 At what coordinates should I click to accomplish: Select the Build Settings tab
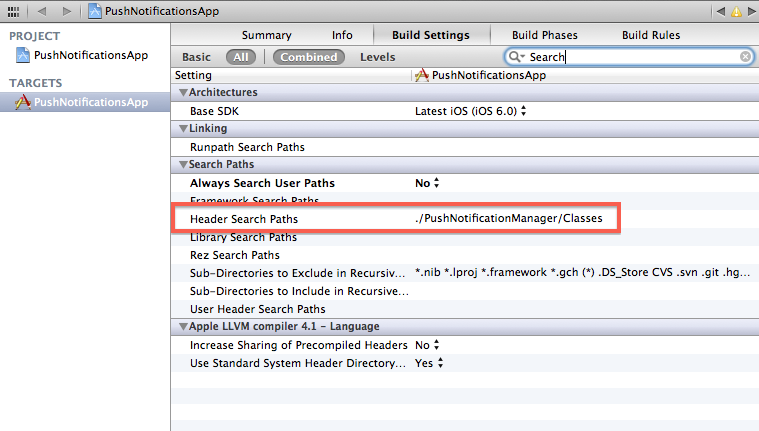click(431, 35)
